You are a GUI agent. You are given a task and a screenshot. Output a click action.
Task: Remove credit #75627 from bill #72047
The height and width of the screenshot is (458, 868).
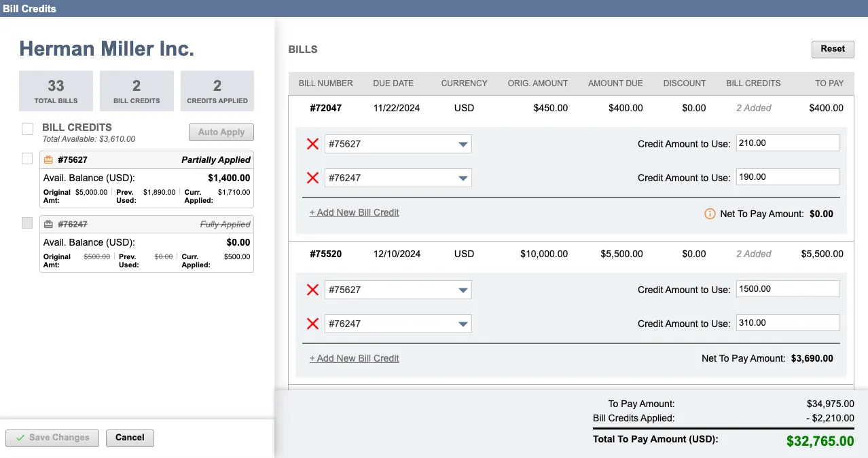coord(312,144)
